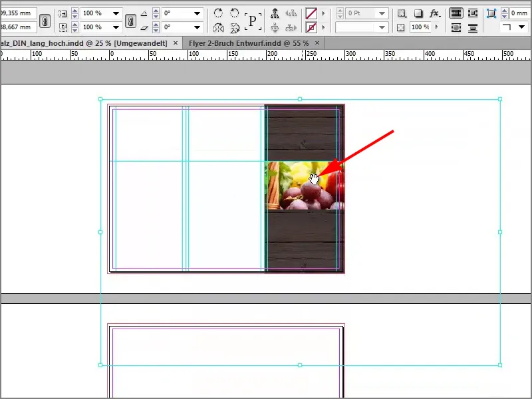Close the DIN_lang_hoch.indd document tab
The image size is (532, 399).
tap(176, 43)
